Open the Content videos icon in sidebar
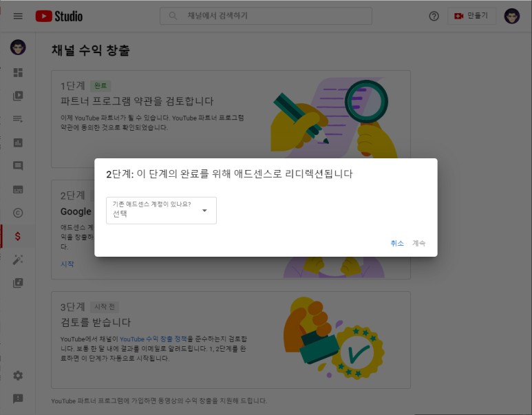 click(18, 96)
